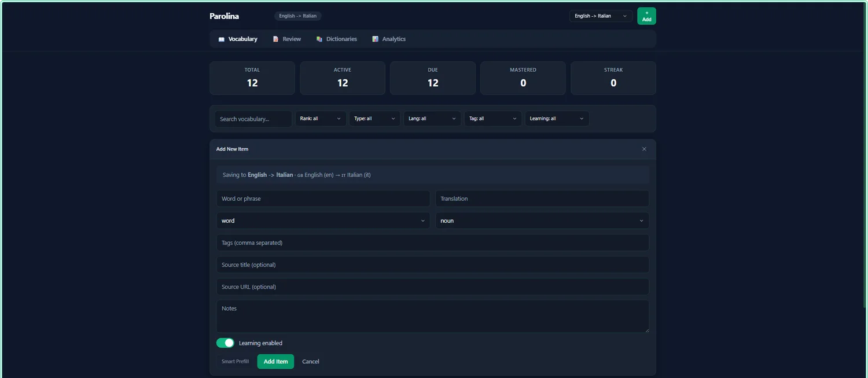The image size is (868, 378).
Task: Focus the Search vocabulary field
Action: pos(253,119)
